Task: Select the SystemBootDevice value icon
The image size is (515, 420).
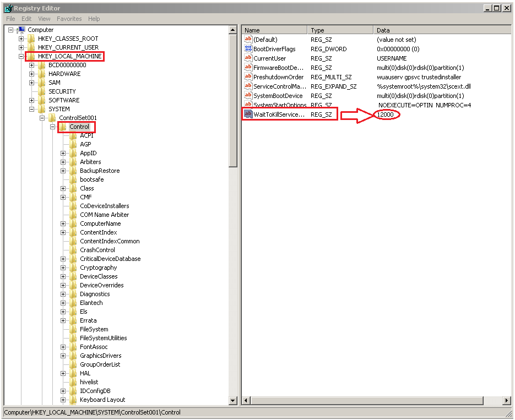Action: (x=248, y=95)
